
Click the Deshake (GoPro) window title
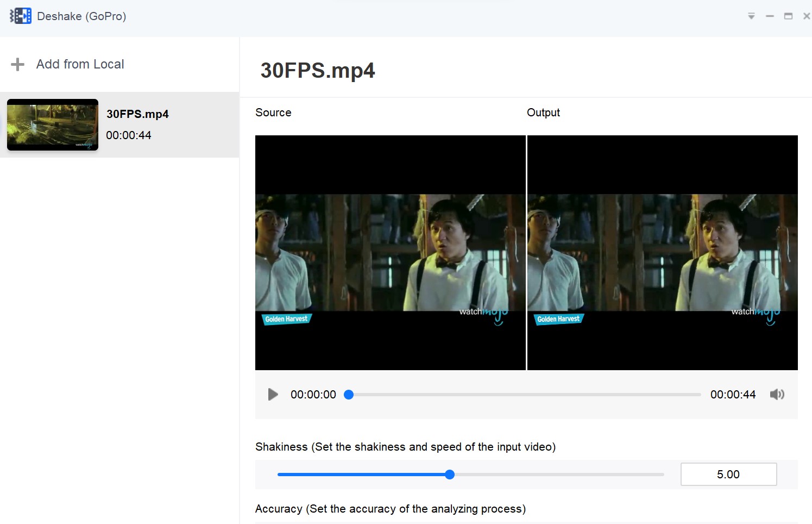tap(81, 16)
